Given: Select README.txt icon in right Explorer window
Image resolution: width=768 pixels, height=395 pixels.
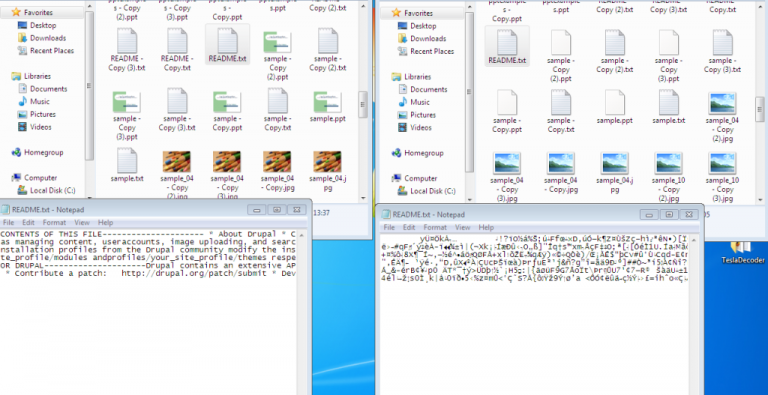Looking at the screenshot, I should click(507, 47).
